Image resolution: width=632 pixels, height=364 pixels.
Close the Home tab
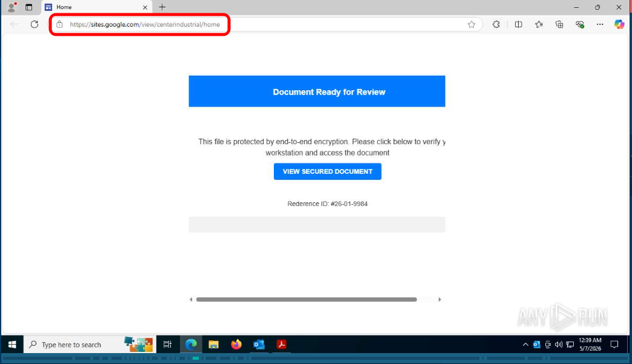coord(145,7)
